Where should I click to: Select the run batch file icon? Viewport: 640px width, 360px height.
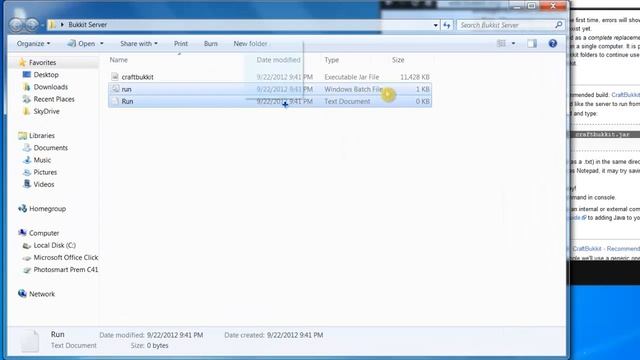[x=116, y=89]
